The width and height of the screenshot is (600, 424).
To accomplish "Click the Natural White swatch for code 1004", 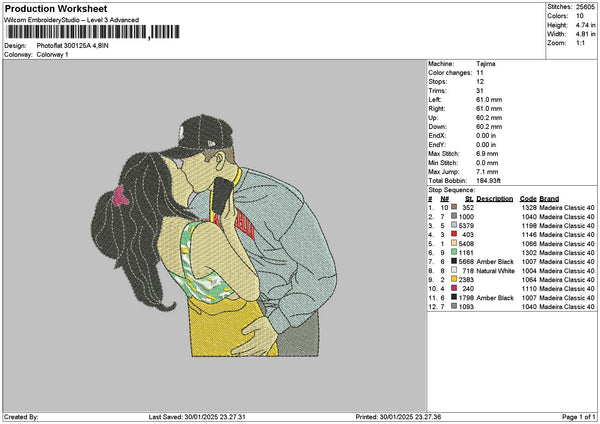I will click(x=454, y=270).
